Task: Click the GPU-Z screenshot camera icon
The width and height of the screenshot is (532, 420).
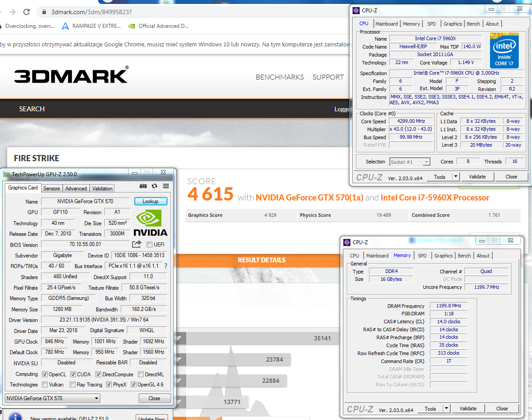Action: coord(143,186)
